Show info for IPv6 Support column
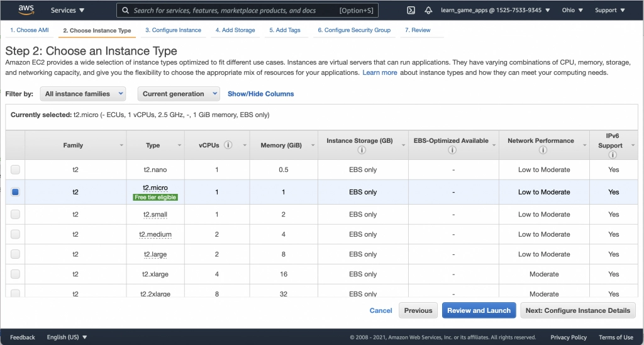This screenshot has height=345, width=644. coord(613,155)
